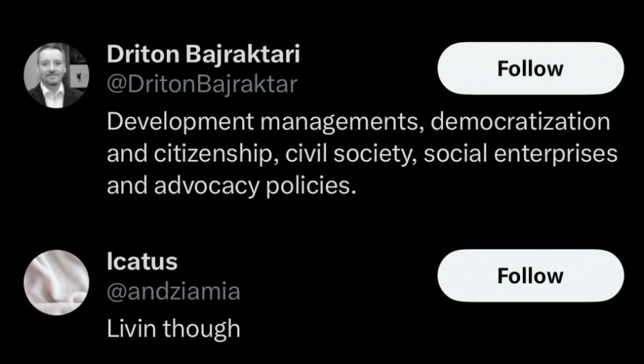Click "social enterprises" in the bio

(x=520, y=154)
